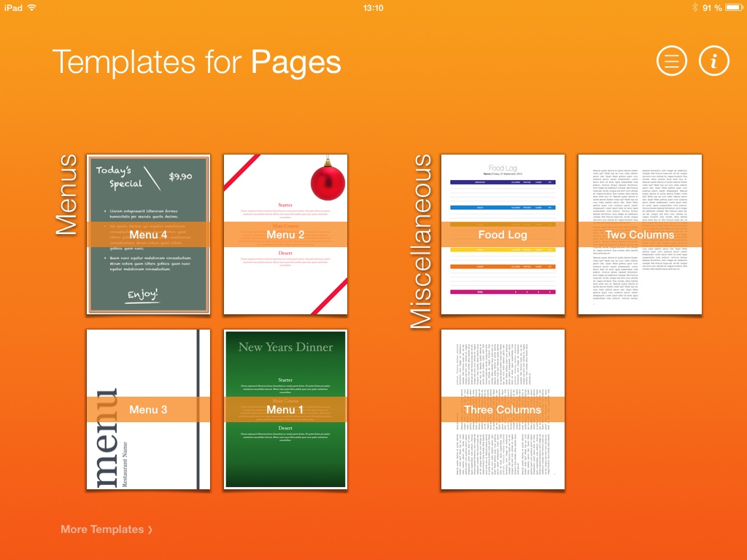
Task: Tap the Bluetooth status icon
Action: 694,7
